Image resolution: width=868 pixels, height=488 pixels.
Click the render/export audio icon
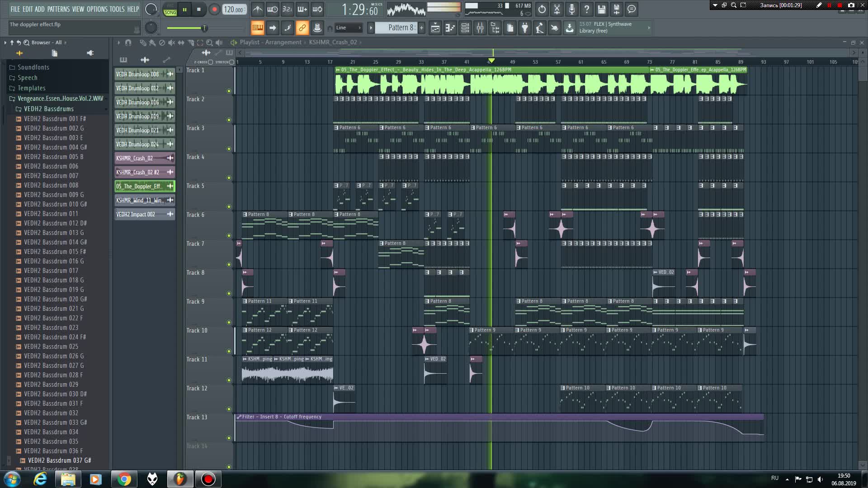(616, 9)
